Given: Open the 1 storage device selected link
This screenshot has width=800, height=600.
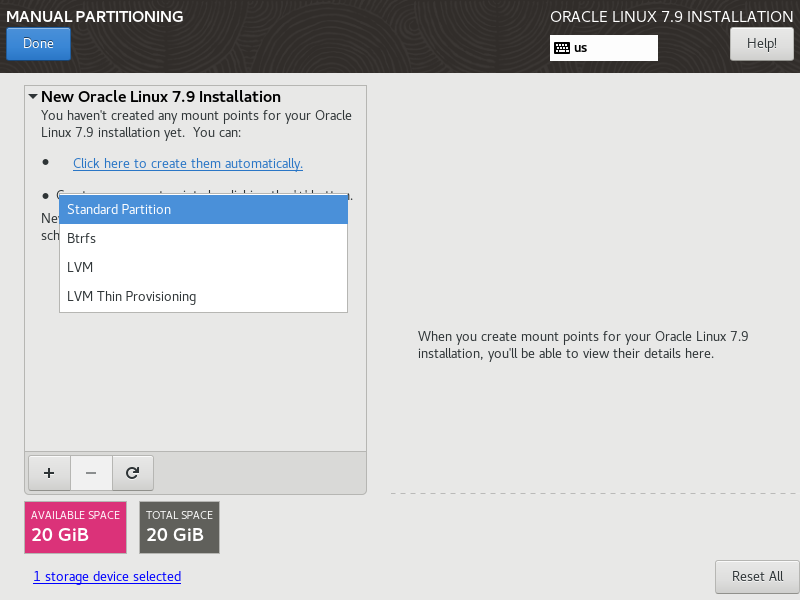Looking at the screenshot, I should coord(107,577).
